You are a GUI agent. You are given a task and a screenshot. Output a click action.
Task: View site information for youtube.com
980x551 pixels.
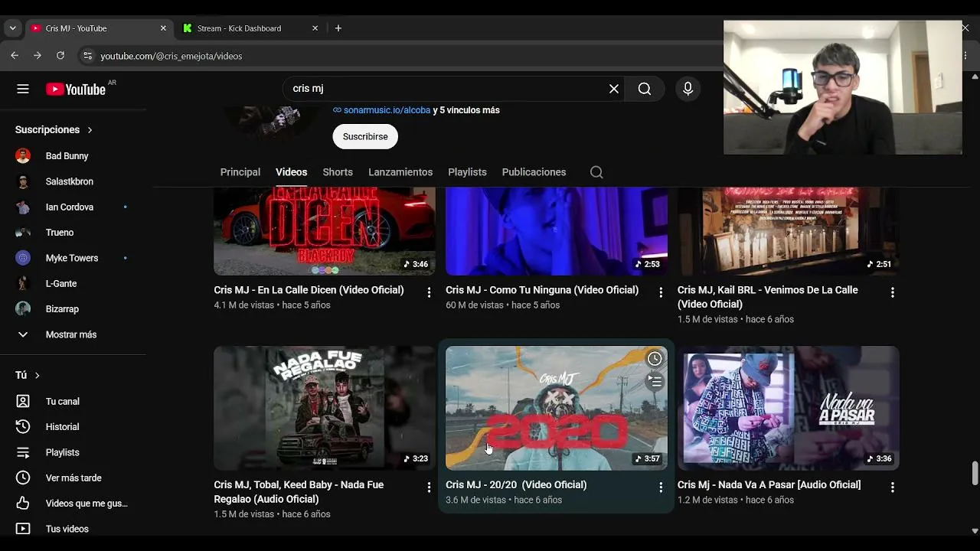87,56
